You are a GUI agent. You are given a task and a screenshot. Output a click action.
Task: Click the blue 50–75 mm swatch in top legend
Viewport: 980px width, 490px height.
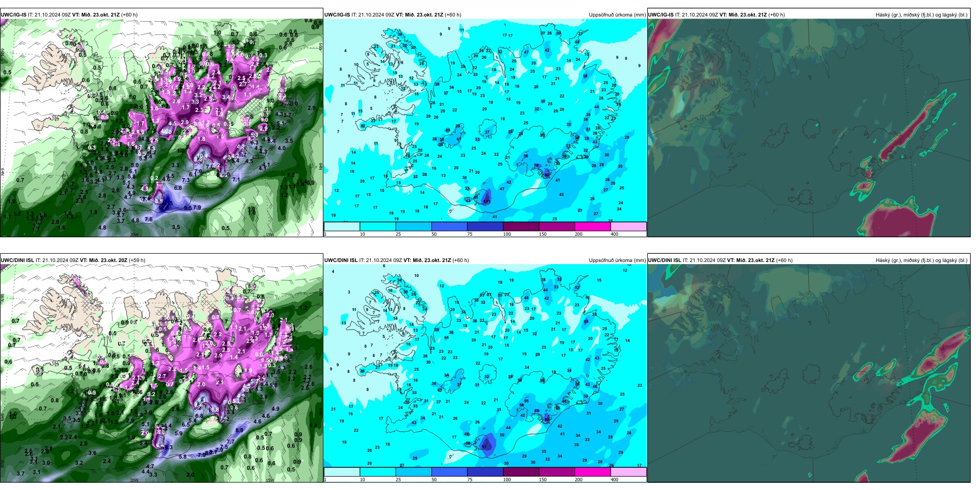coord(449,226)
